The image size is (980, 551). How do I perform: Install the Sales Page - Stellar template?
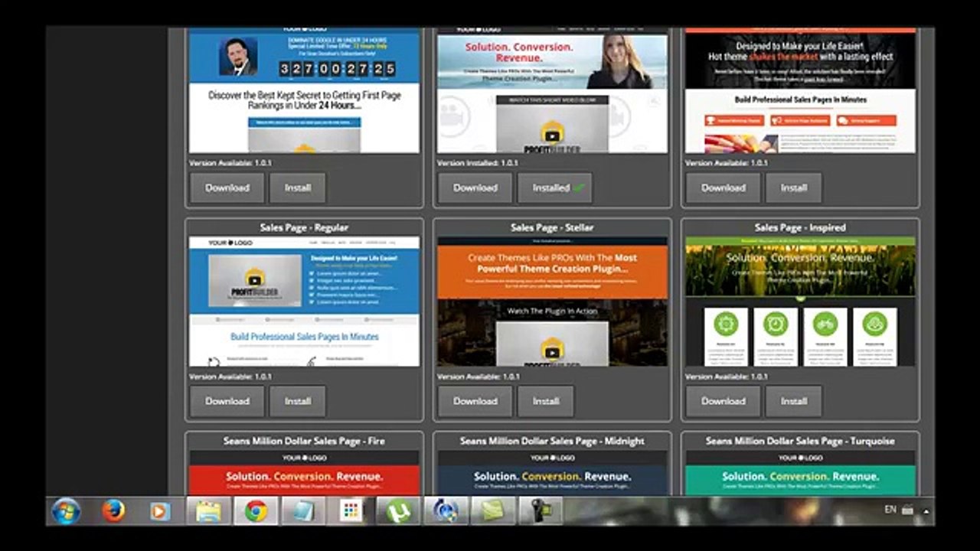coord(546,401)
